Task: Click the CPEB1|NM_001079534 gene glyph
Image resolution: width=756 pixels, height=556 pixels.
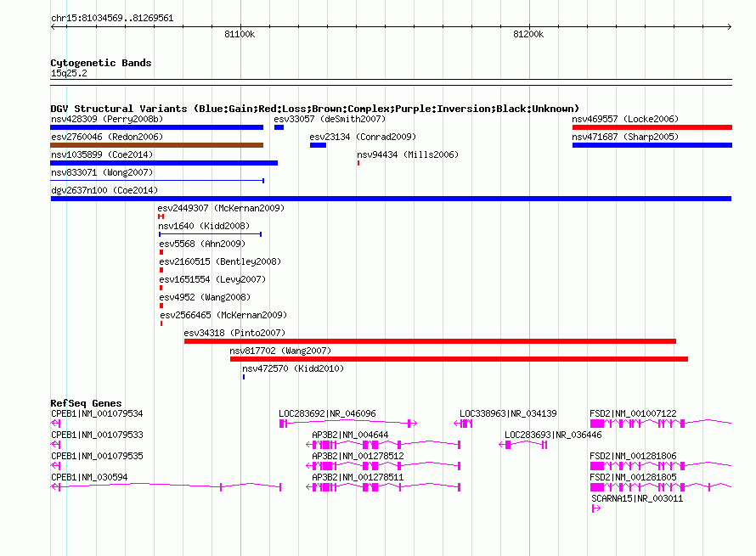Action: (55, 423)
